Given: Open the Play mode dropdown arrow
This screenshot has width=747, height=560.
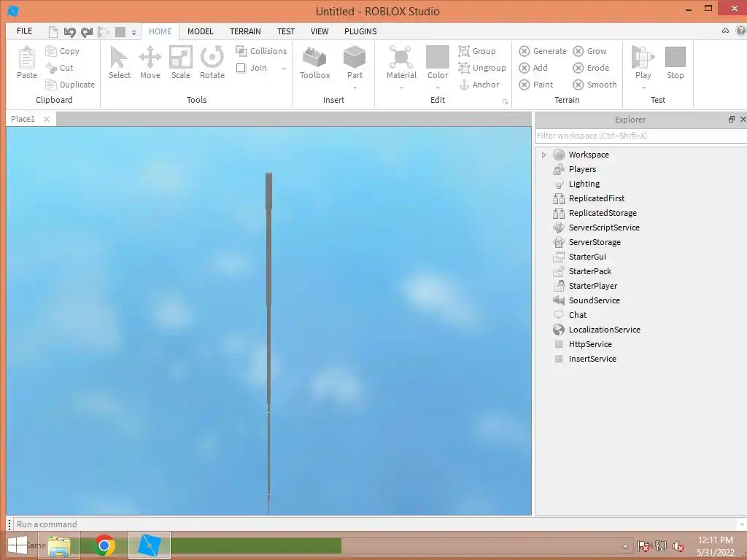Looking at the screenshot, I should coord(643,87).
